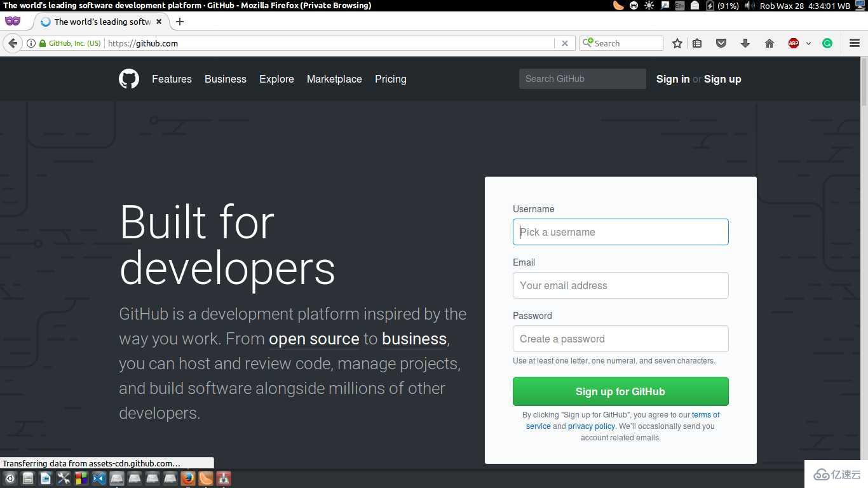Close the GitHub tab
Image resolution: width=868 pixels, height=488 pixels.
[159, 22]
